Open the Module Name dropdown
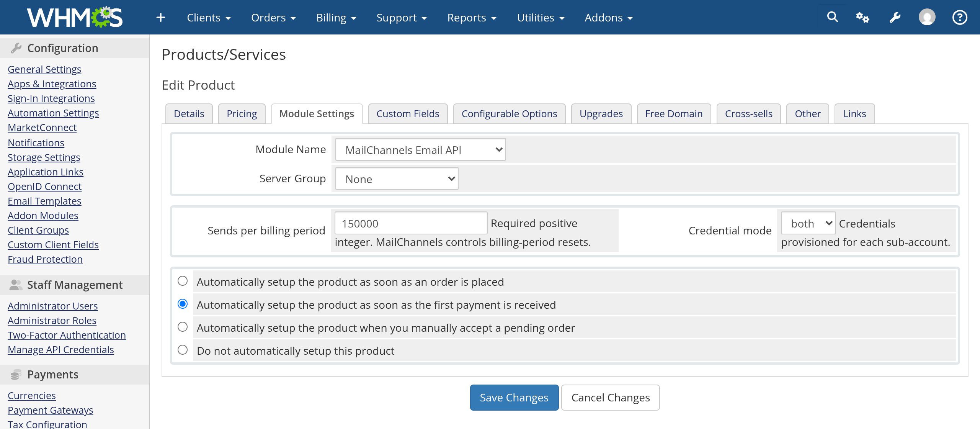Viewport: 980px width, 429px height. pyautogui.click(x=420, y=149)
